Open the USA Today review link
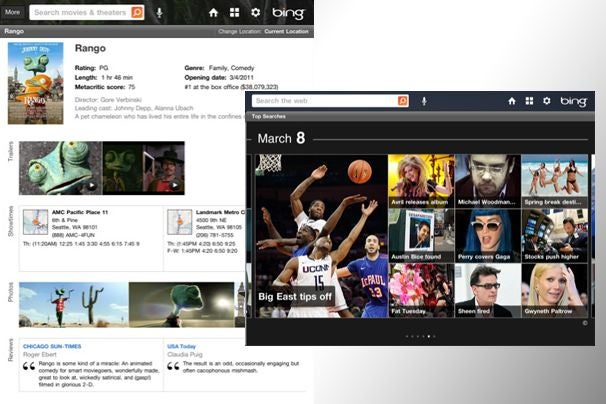606x404 pixels. point(182,346)
